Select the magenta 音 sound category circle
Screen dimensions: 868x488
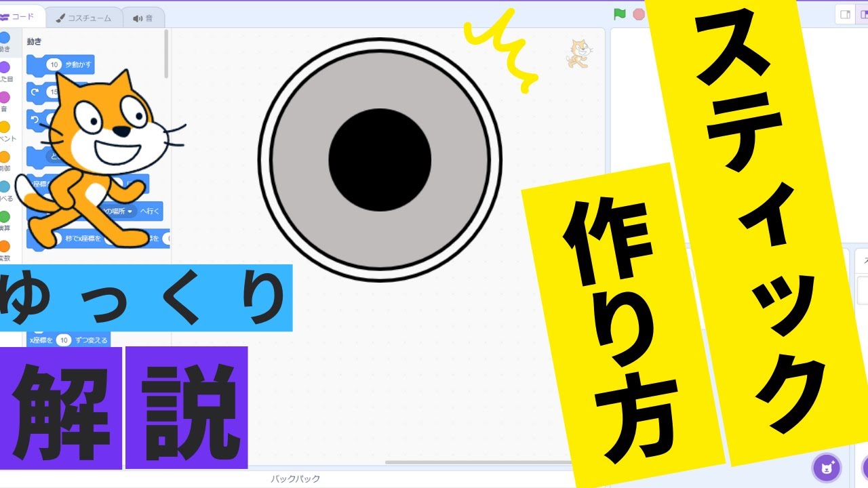pyautogui.click(x=5, y=97)
